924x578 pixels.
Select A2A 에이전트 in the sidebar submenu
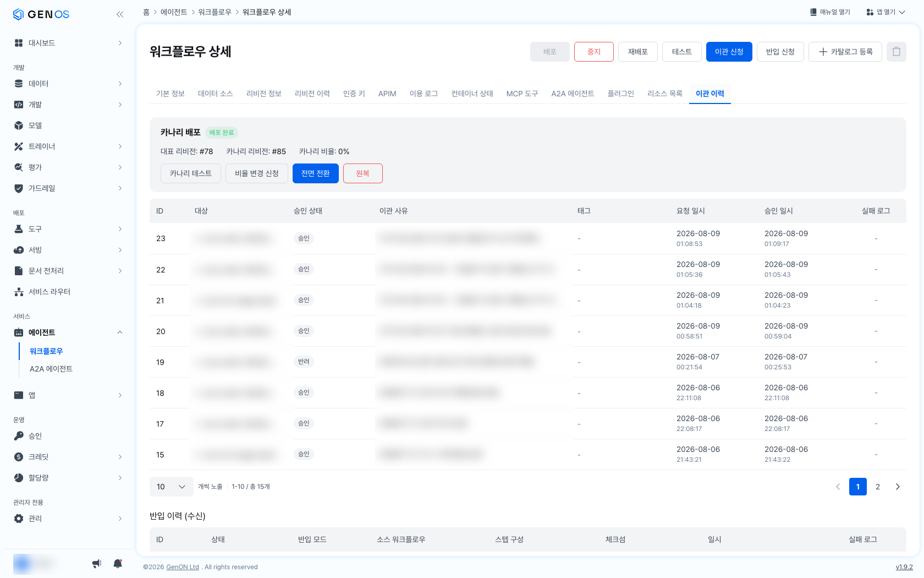click(x=51, y=369)
